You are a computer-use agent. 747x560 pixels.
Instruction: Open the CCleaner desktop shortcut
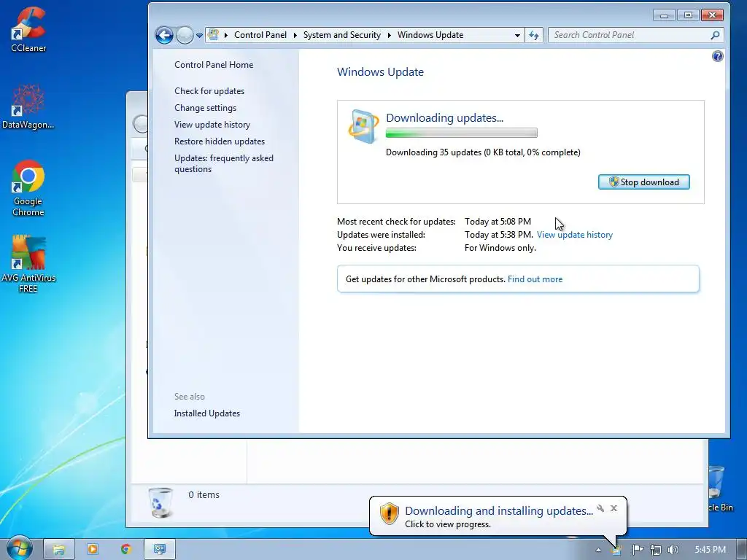tap(28, 29)
